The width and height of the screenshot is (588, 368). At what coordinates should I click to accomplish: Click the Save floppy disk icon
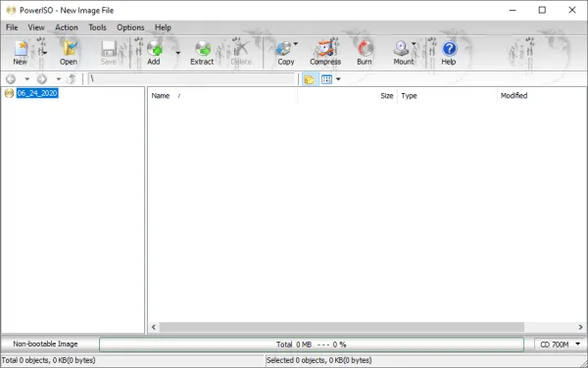coord(109,49)
